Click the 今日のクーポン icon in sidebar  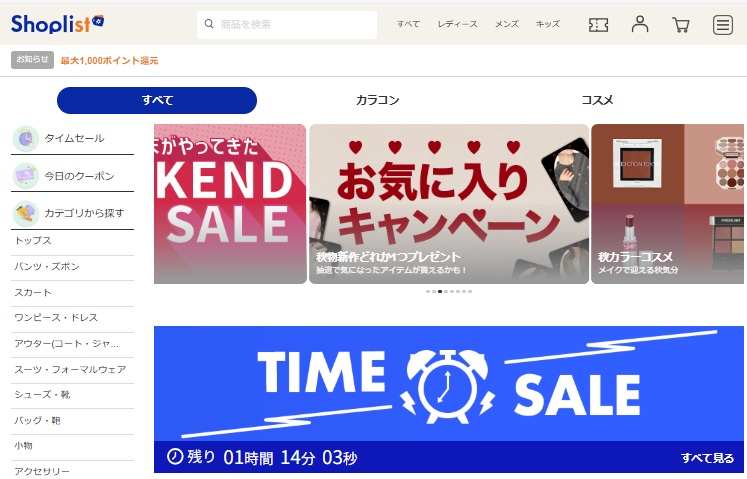coord(25,176)
